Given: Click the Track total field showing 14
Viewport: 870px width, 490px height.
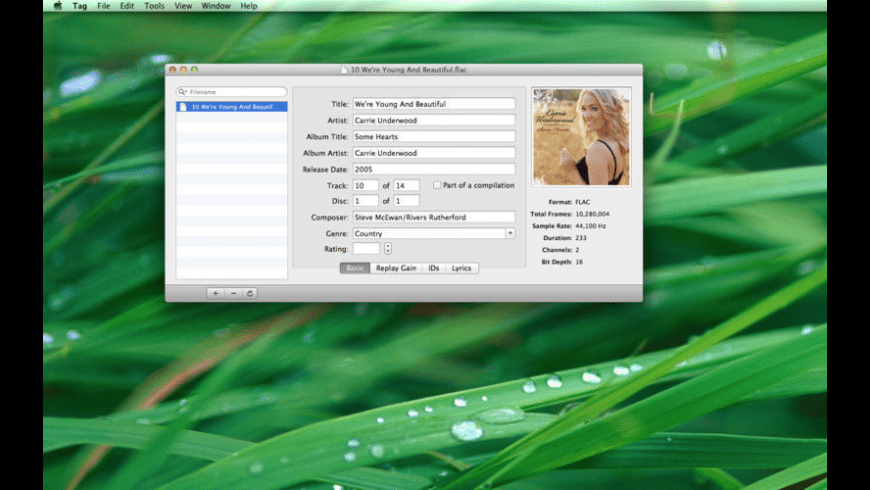Looking at the screenshot, I should tap(406, 185).
